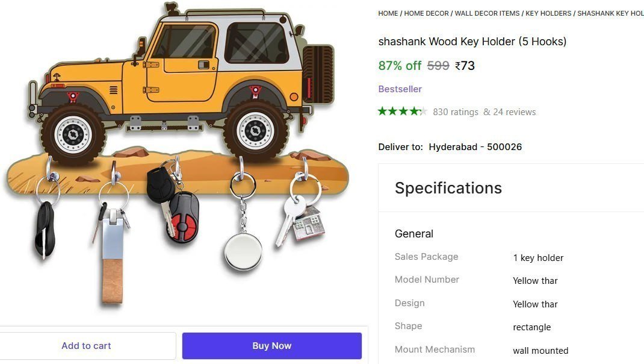Open WALL DECOR ITEMS breadcrumb
Viewport: 644px width, 364px height.
[487, 13]
